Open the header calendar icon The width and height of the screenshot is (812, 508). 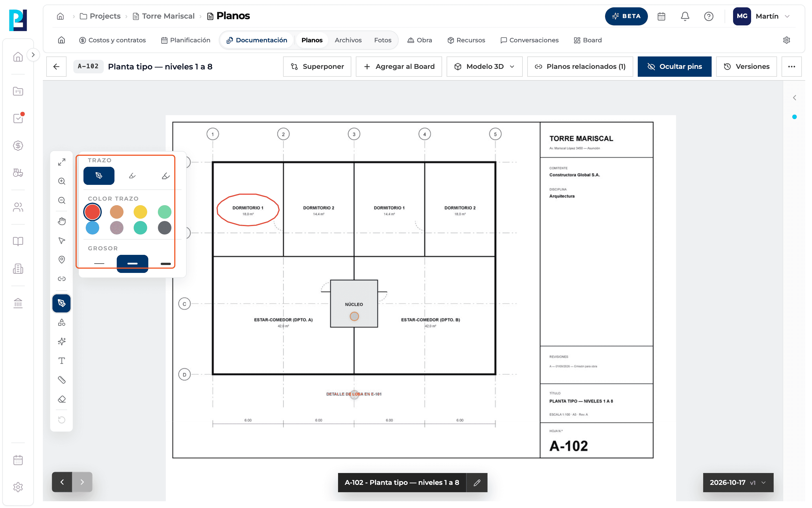[661, 16]
